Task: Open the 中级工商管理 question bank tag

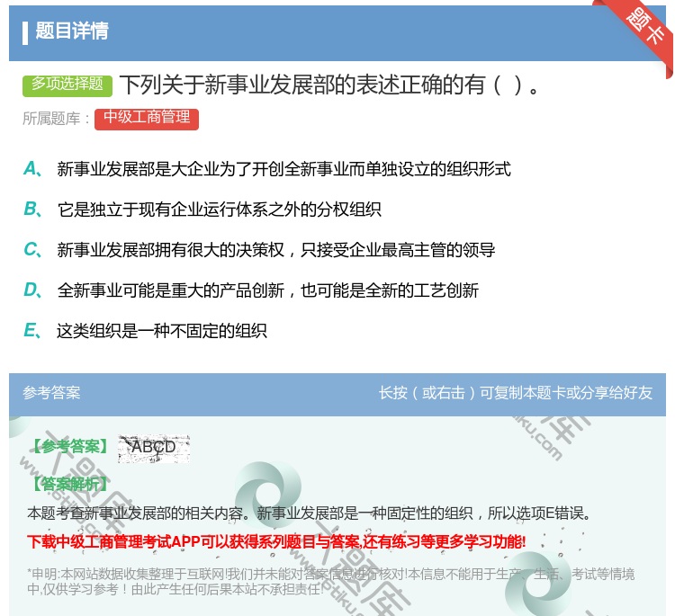Action: pyautogui.click(x=146, y=118)
